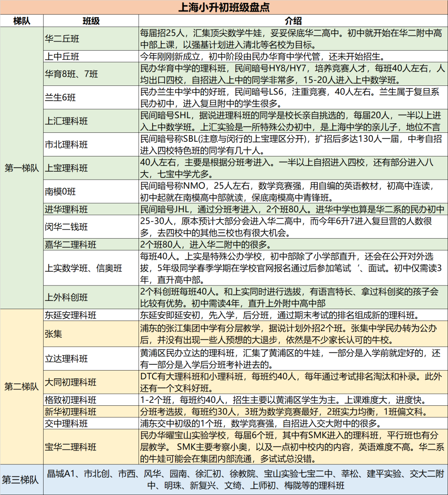Click the description starting 25-30人，原本预计
This screenshot has width=448, height=495.
pos(293,227)
